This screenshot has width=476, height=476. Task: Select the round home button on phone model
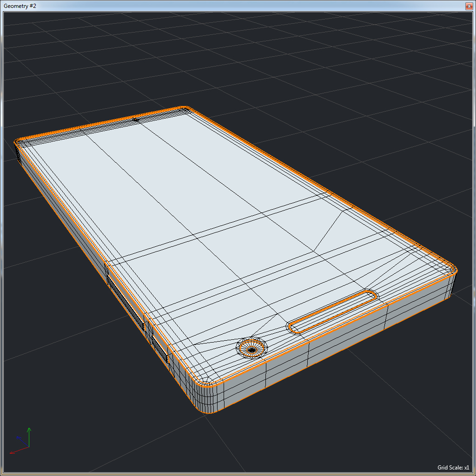pos(251,348)
